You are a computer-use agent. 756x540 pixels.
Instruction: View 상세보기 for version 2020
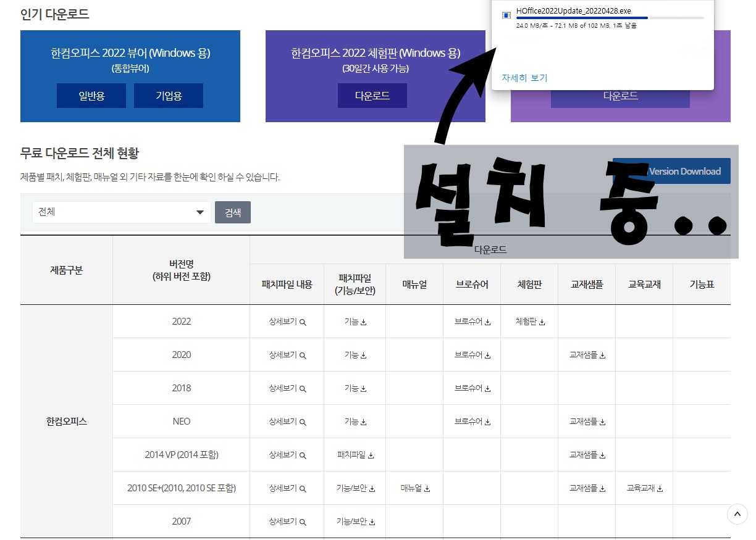point(287,355)
